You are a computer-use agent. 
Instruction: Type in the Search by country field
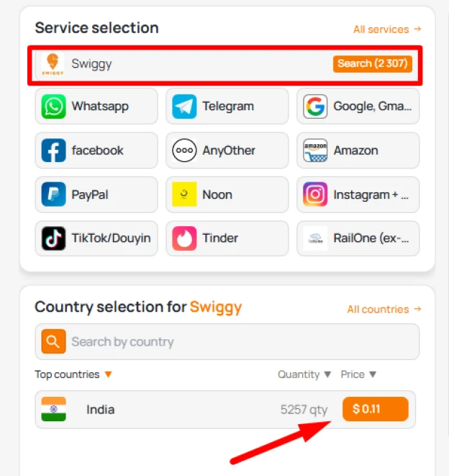click(x=237, y=341)
